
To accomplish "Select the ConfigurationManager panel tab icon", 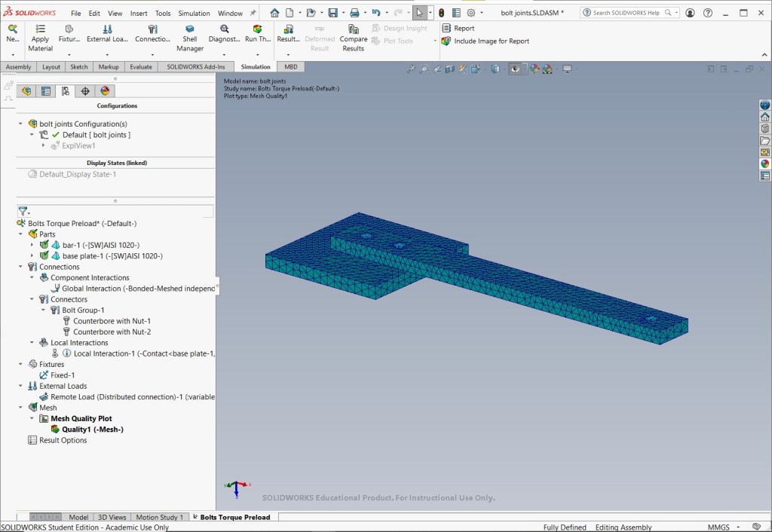I will click(66, 91).
